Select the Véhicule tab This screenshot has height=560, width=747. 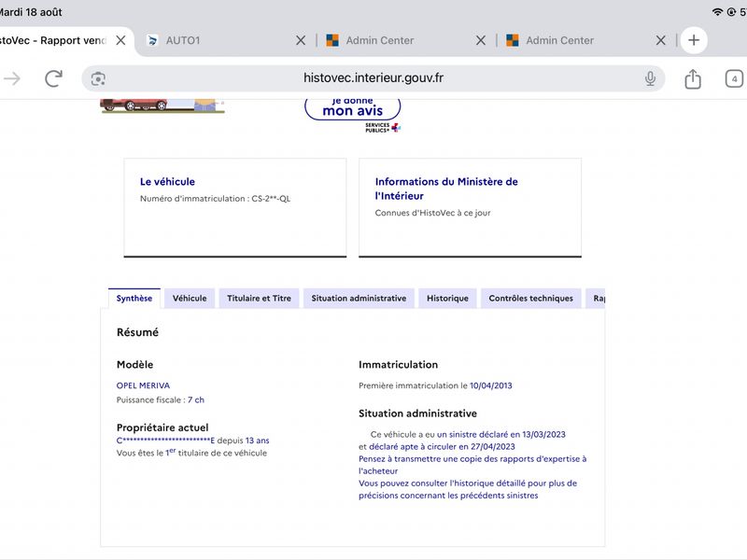point(190,299)
